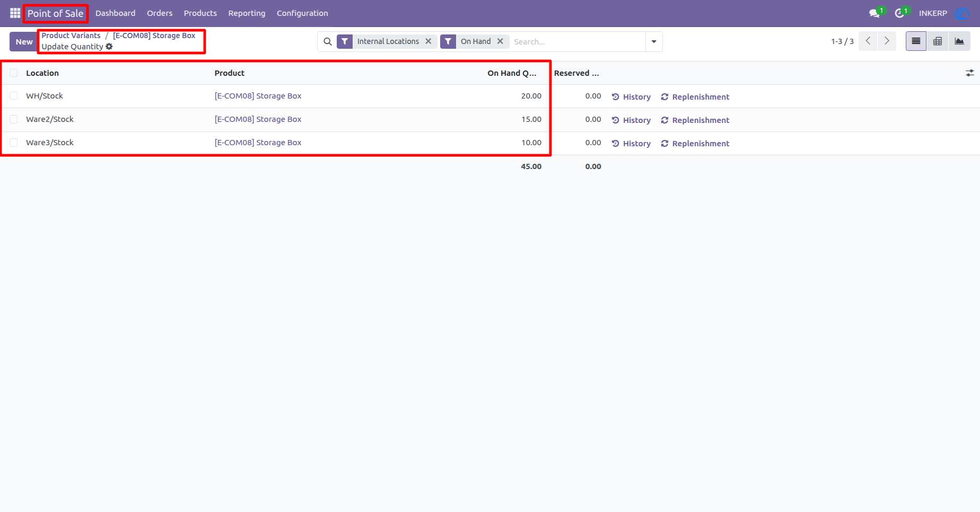Focus the Search input field
Viewport: 980px width, 512px height.
[x=577, y=41]
